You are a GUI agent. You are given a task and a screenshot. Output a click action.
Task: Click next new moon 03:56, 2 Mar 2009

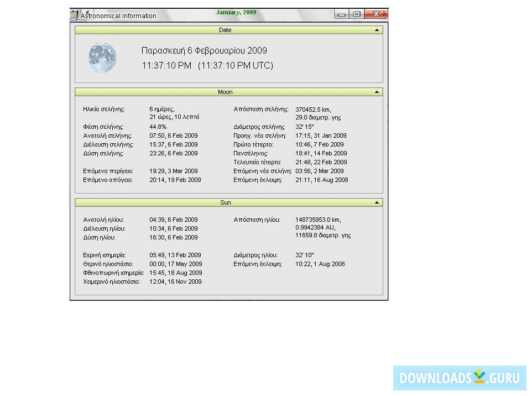(x=319, y=171)
